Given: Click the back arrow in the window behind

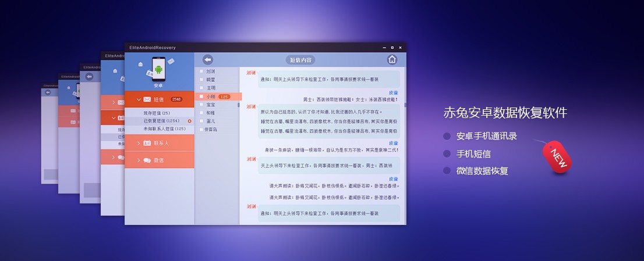Looking at the screenshot, I should (x=89, y=77).
